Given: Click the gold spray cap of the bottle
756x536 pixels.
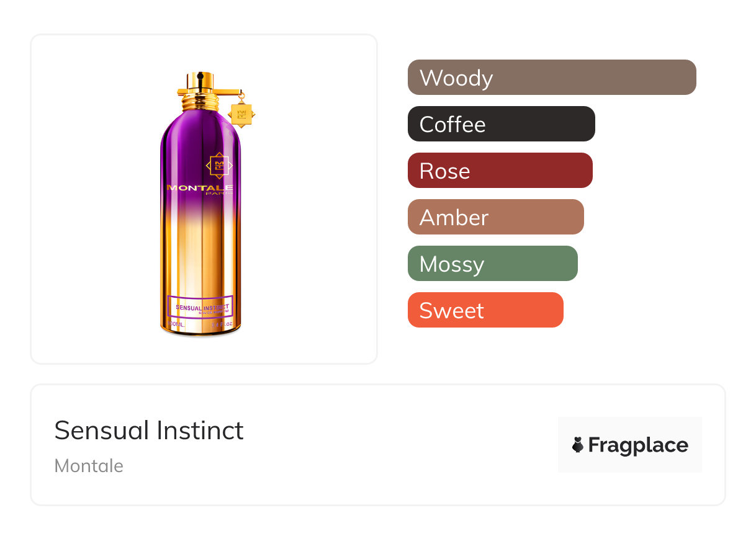Looking at the screenshot, I should pyautogui.click(x=199, y=81).
